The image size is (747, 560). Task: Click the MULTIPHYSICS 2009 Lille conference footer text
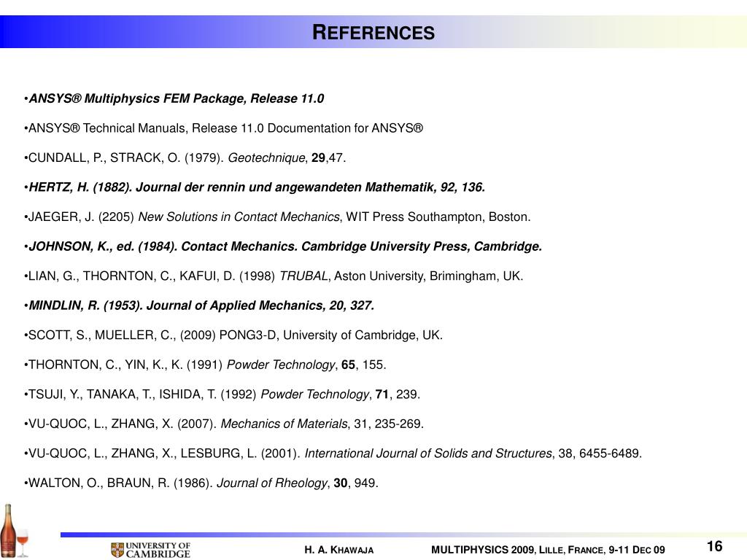tap(548, 550)
